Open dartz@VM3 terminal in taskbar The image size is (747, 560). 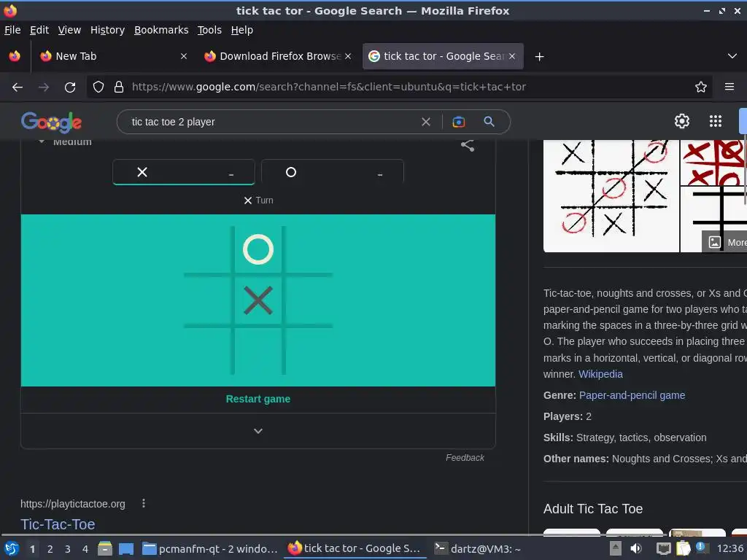pyautogui.click(x=477, y=548)
